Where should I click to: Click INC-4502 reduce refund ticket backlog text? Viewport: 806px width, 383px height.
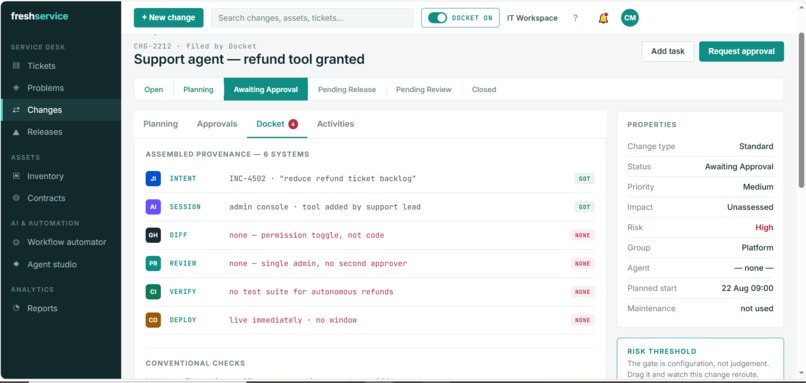(322, 178)
